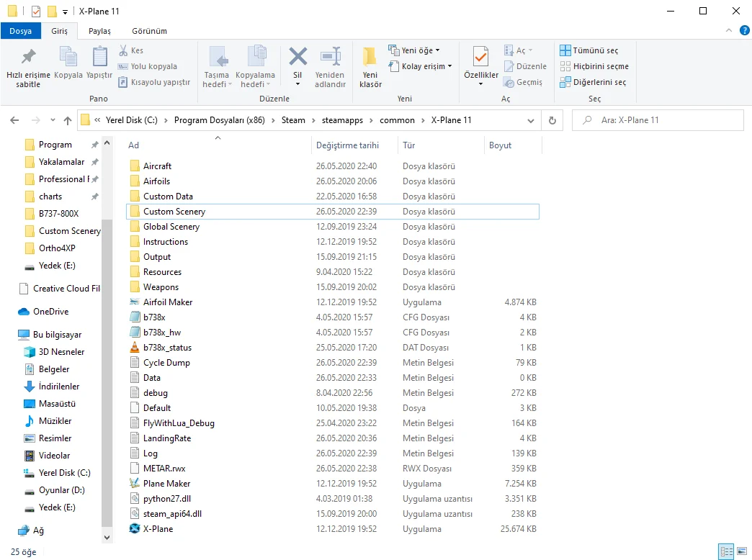Click Kısayolu yapıştır to paste a shortcut
This screenshot has width=752, height=560.
tap(154, 82)
